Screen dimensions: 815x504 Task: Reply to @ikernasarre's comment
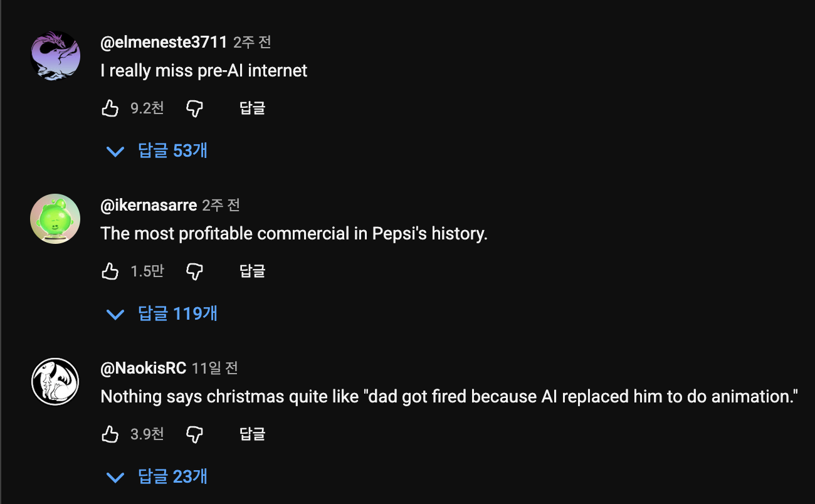tap(253, 271)
